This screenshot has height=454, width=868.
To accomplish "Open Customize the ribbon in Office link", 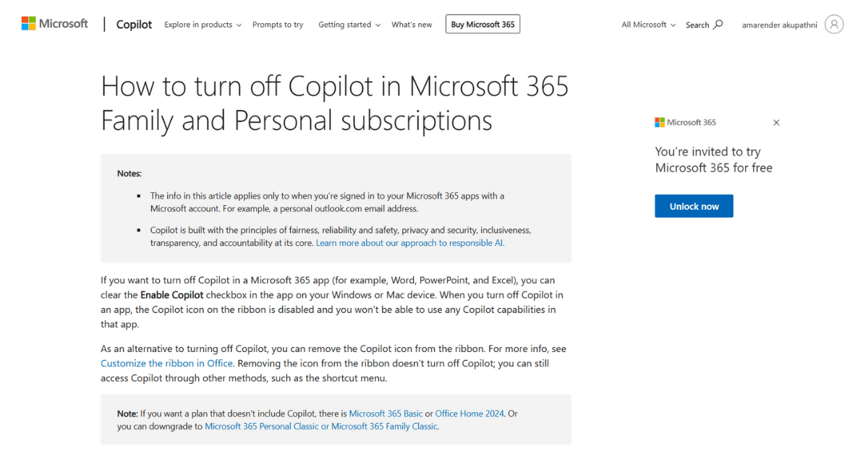I will (x=167, y=363).
